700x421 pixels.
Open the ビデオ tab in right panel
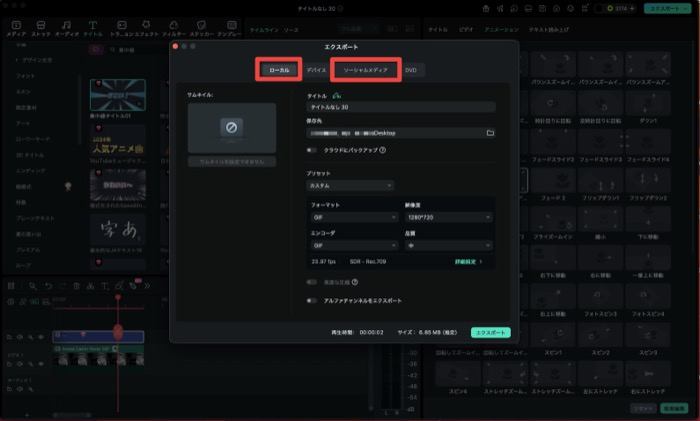click(x=466, y=29)
